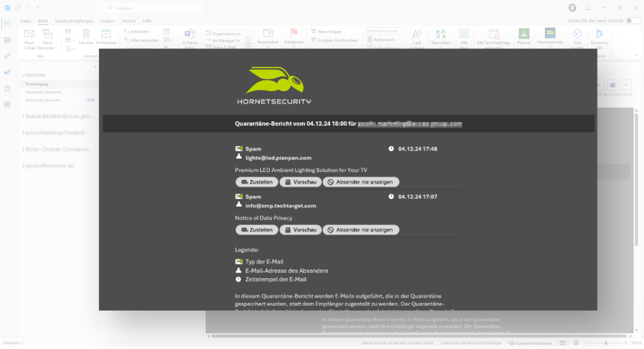Click the Löschen trash icon

pyautogui.click(x=86, y=34)
